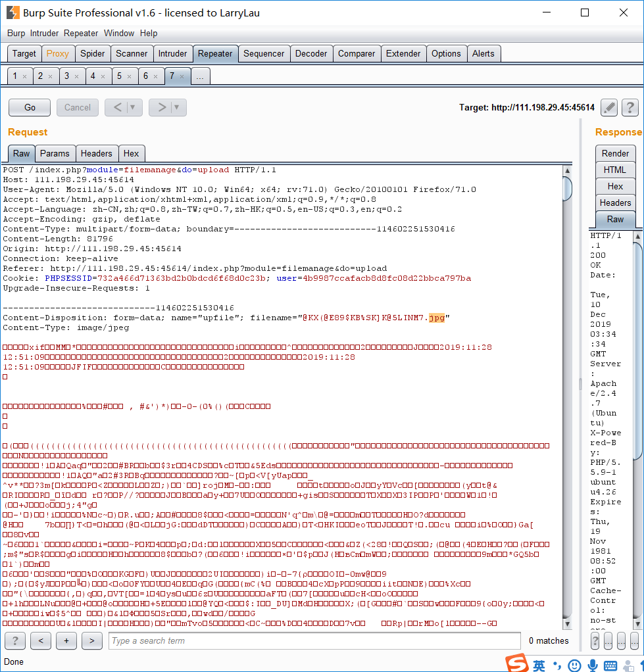This screenshot has width=644, height=672.
Task: Close repeater tab 6
Action: (x=156, y=77)
